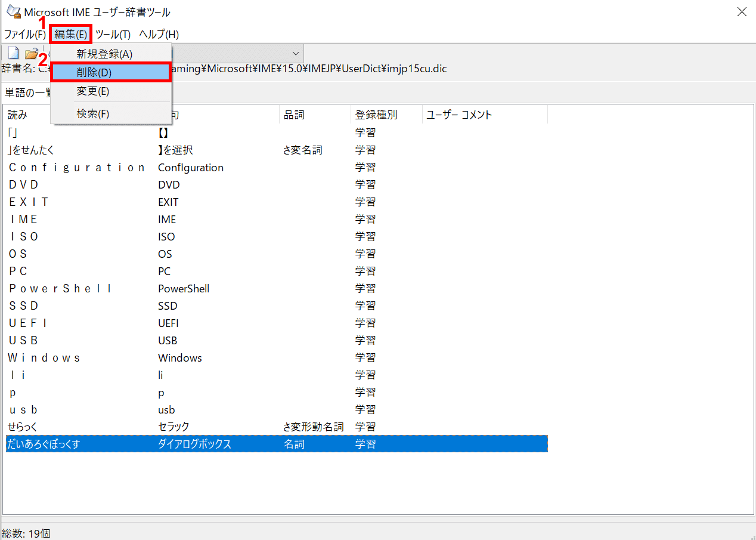Screen dimensions: 756x540
Task: Open the ヘルプ(H) menu
Action: click(x=159, y=35)
